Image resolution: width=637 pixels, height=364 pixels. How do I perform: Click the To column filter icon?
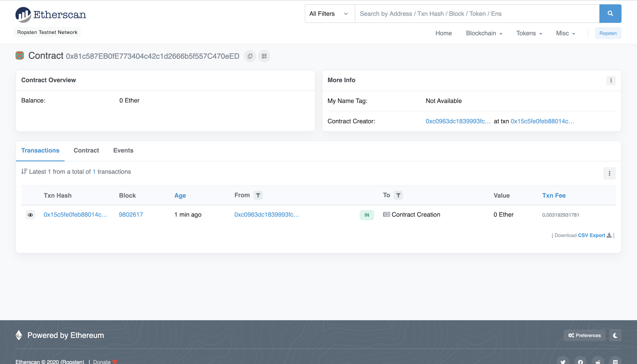[x=398, y=195]
